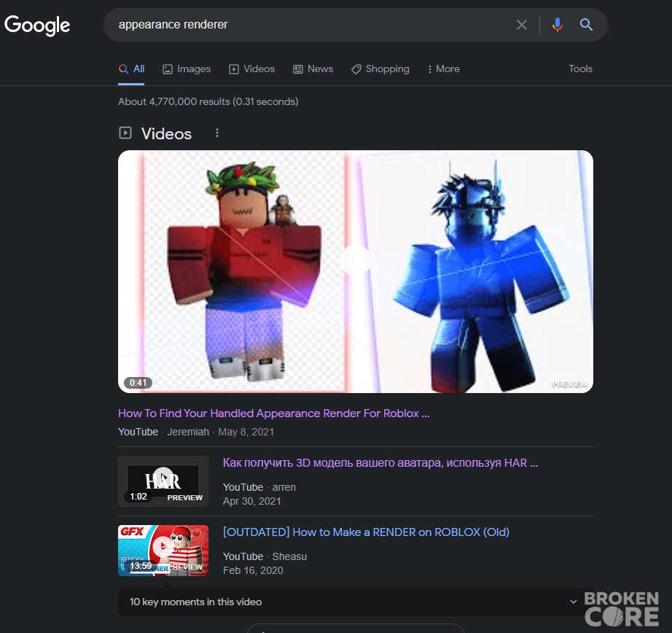
Task: Play the large Roblox avatar video preview
Action: pyautogui.click(x=356, y=271)
